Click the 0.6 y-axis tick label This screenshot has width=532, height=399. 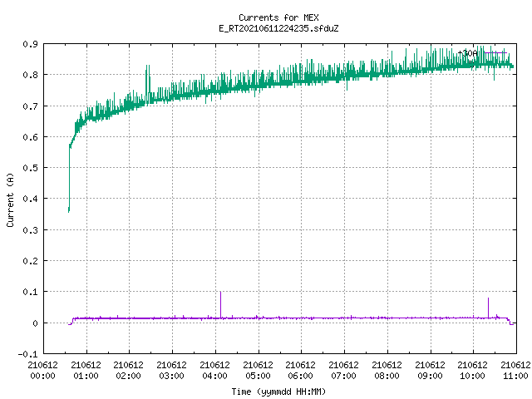click(31, 137)
